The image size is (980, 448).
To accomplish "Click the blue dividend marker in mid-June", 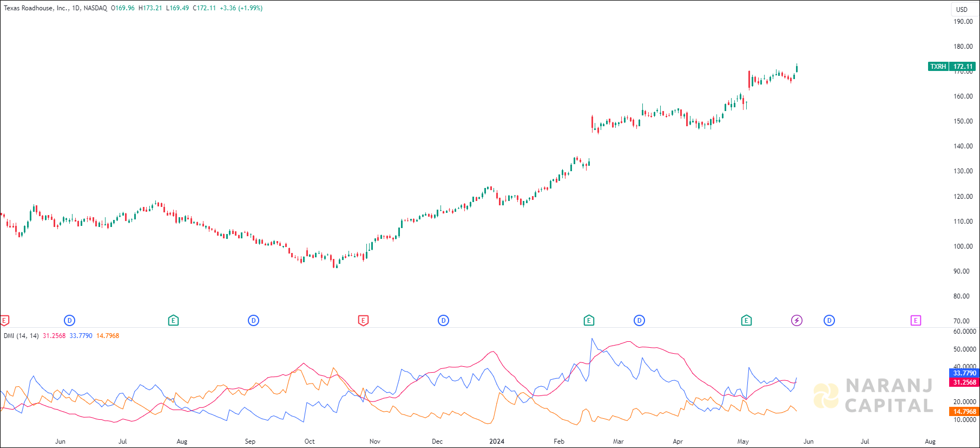I will [69, 321].
